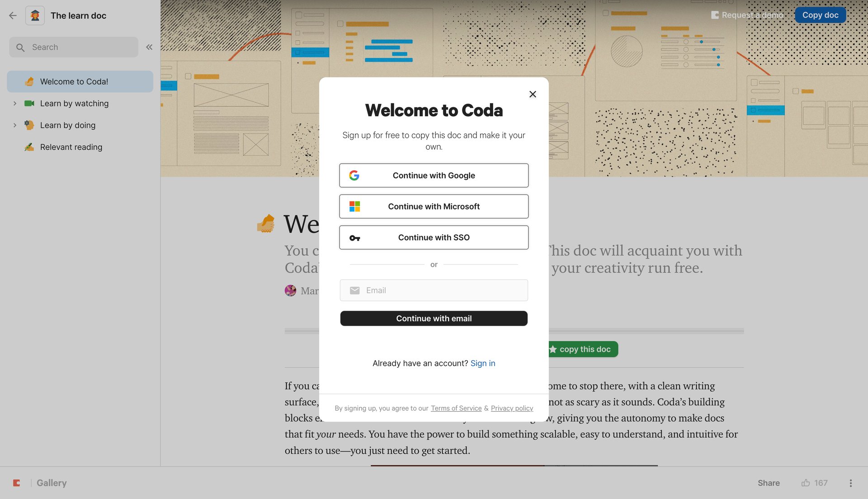Click the Coda logo at bottom left
The image size is (868, 499).
(x=17, y=483)
